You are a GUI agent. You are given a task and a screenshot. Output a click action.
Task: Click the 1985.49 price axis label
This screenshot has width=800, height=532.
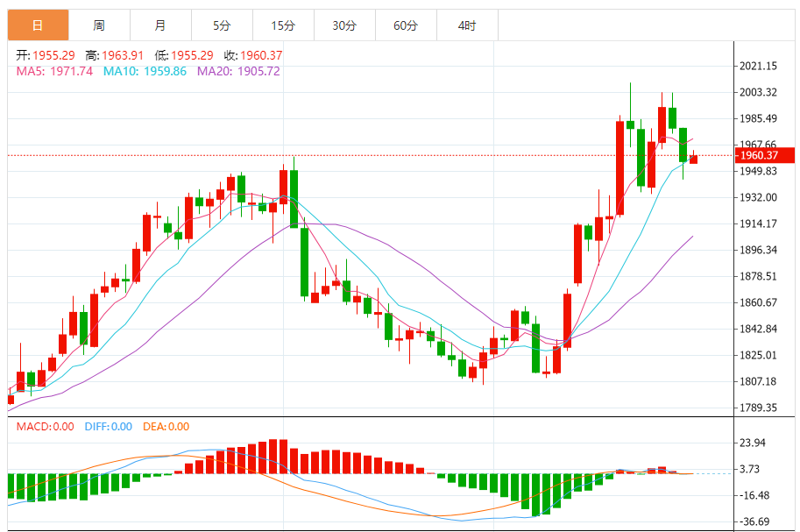point(758,118)
